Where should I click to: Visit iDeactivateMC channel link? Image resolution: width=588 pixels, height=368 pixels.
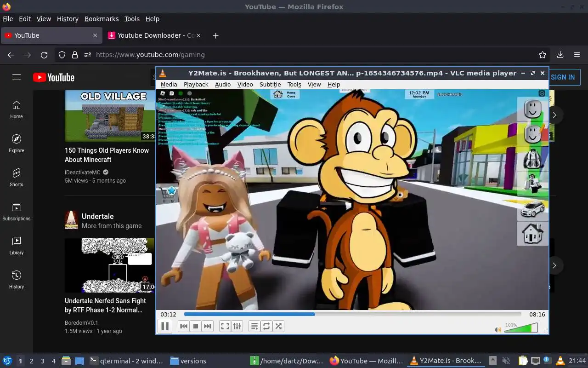(83, 172)
